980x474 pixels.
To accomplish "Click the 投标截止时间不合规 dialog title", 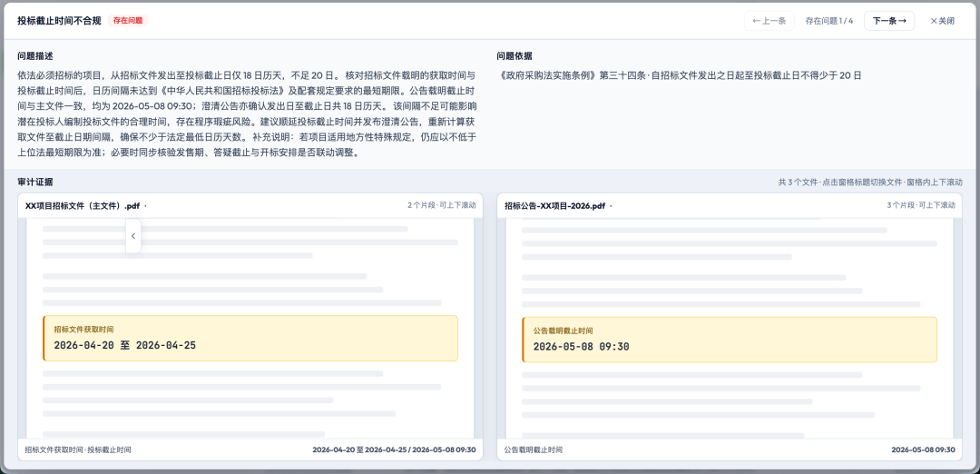I will (x=59, y=21).
